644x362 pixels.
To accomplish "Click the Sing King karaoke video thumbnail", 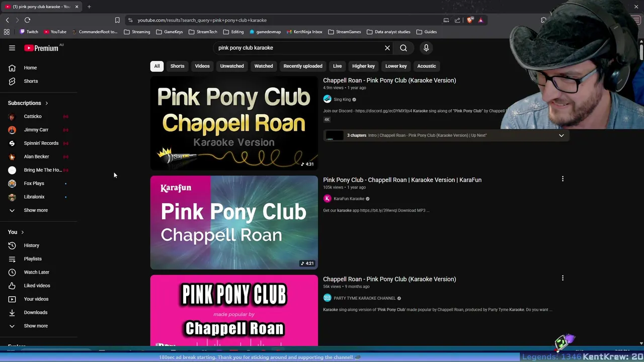I will [234, 123].
